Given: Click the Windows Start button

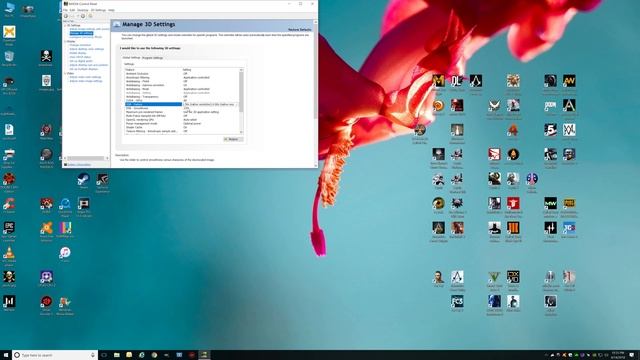Looking at the screenshot, I should 6,355.
